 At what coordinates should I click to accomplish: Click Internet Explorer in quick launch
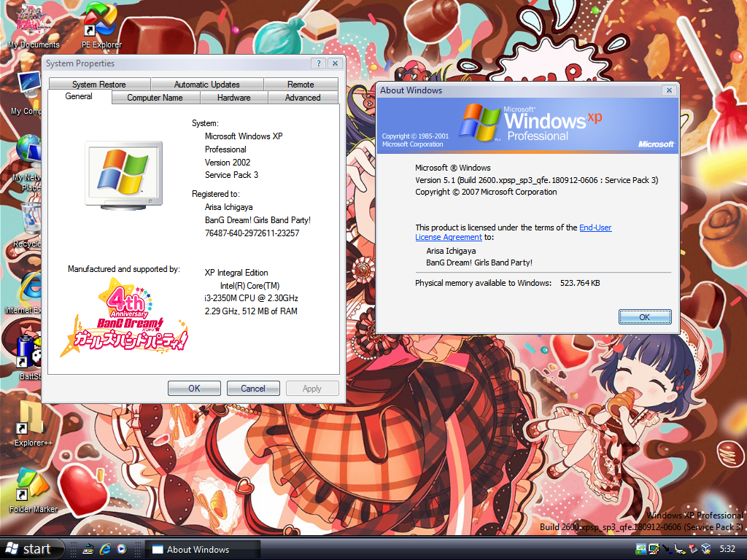(x=105, y=549)
